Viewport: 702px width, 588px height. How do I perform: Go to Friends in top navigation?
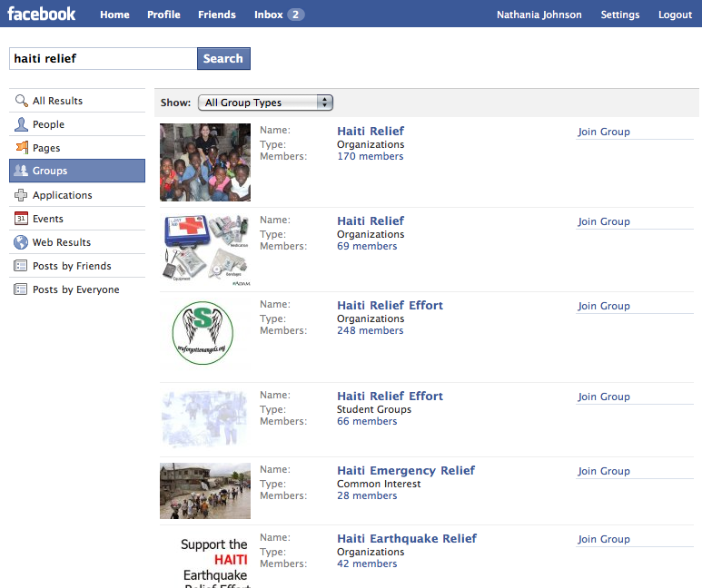[217, 15]
